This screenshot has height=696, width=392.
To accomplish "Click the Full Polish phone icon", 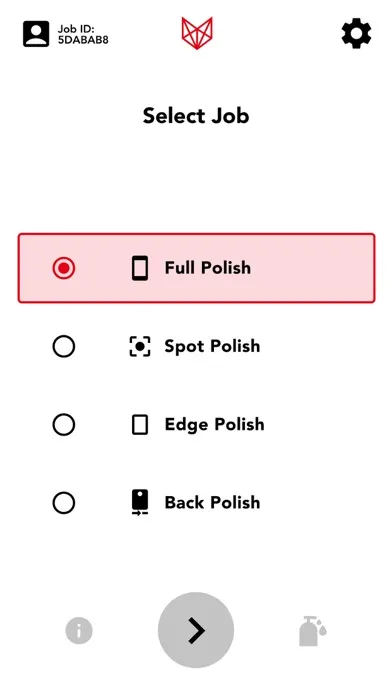I will [x=140, y=268].
